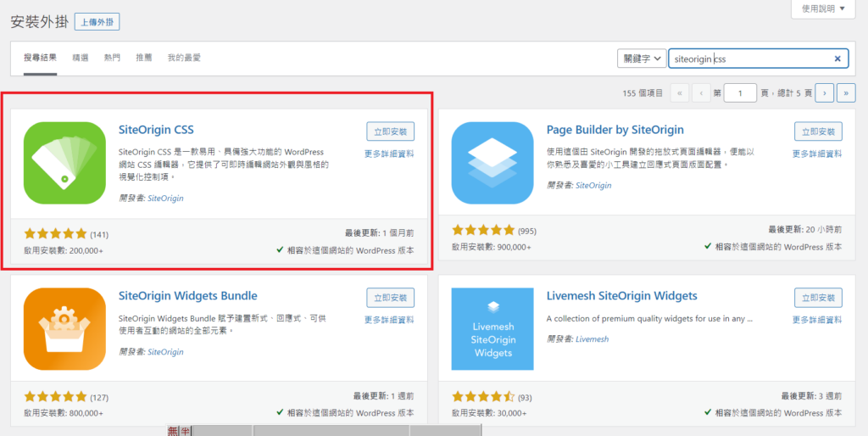Click the current page number field
The width and height of the screenshot is (868, 436).
tap(740, 93)
